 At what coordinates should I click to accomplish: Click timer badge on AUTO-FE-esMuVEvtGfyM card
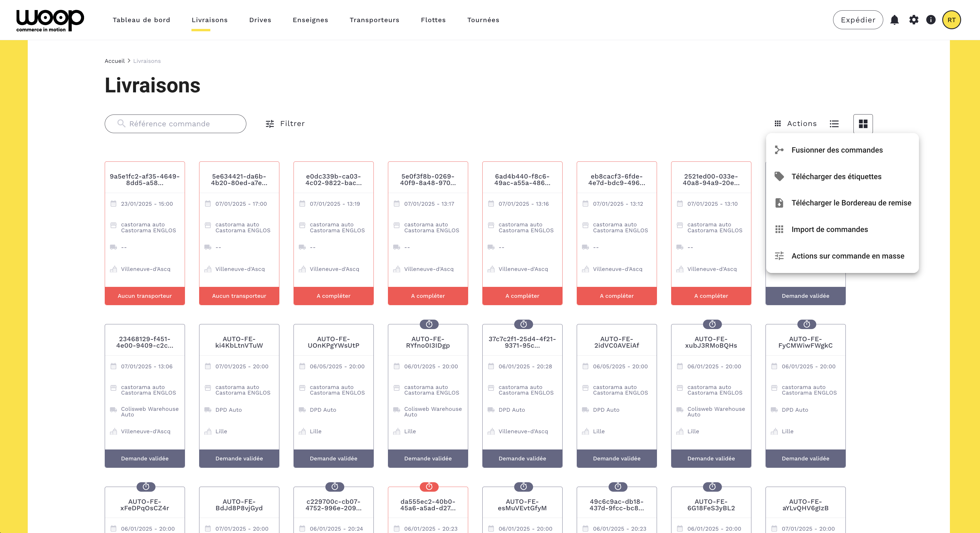click(x=523, y=487)
